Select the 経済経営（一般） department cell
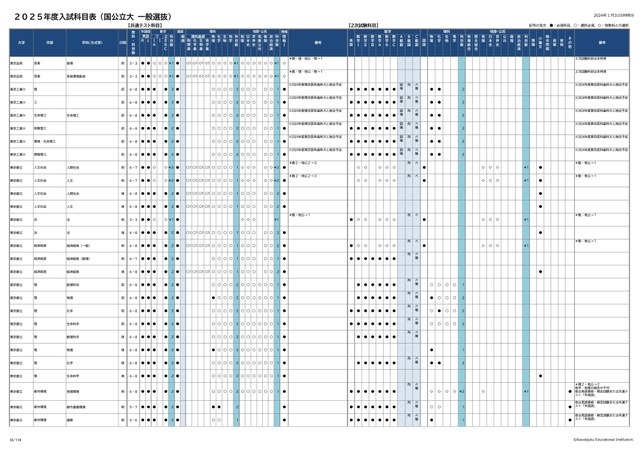This screenshot has height=455, width=644. click(x=79, y=244)
